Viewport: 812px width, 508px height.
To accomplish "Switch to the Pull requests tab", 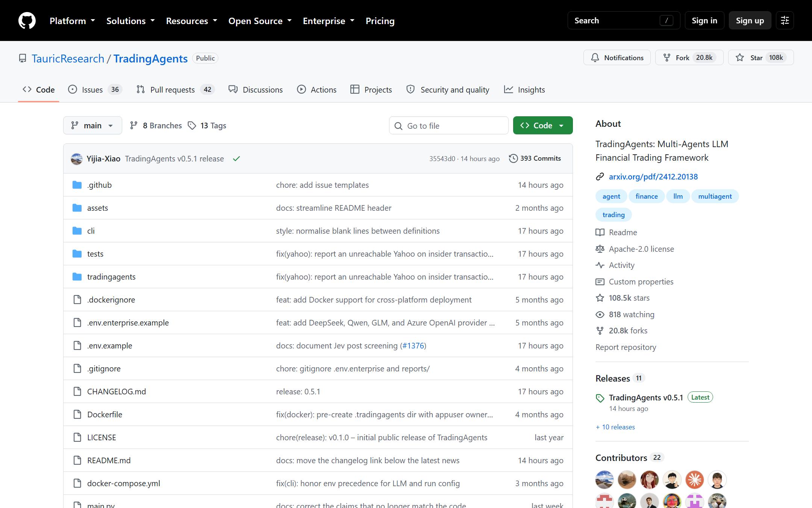I will tap(175, 90).
